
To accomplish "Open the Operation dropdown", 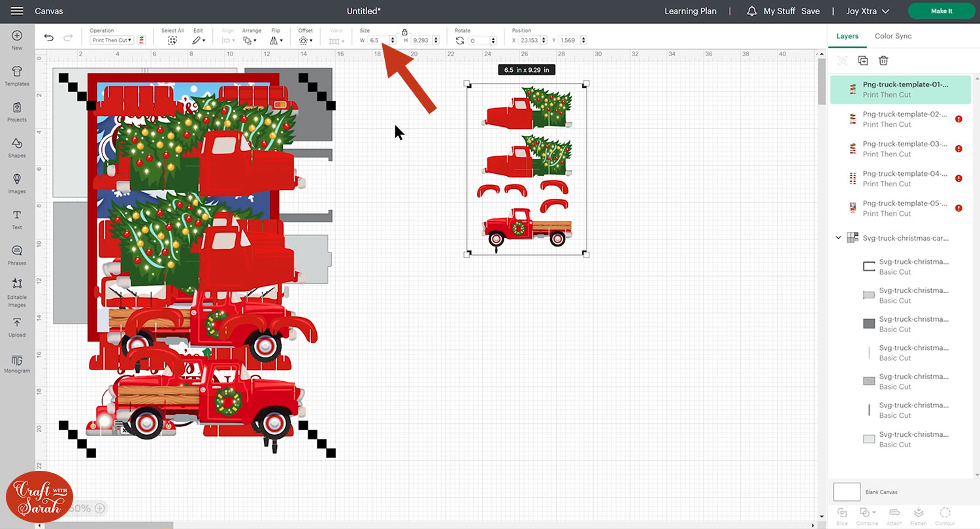I will 112,41.
